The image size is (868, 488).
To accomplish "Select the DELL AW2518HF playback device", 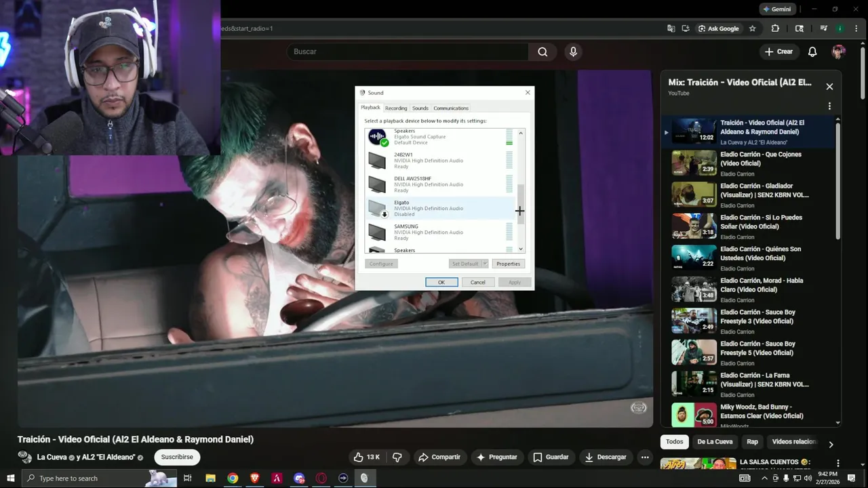I will [441, 184].
